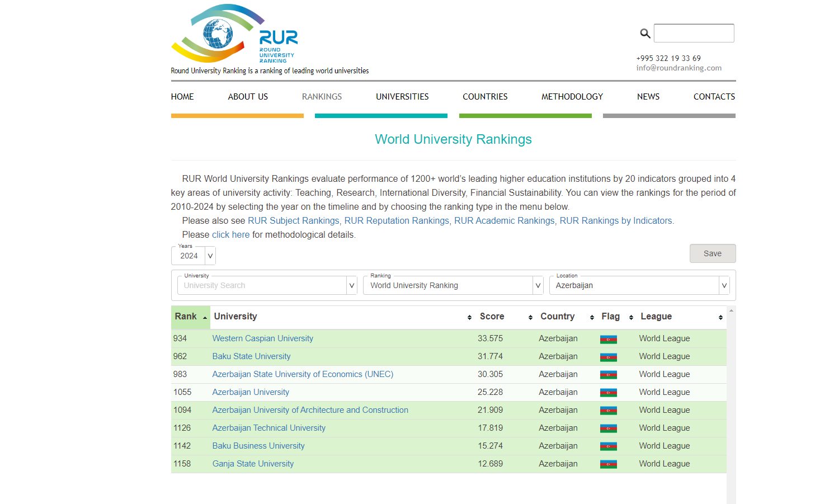The height and width of the screenshot is (504, 815).
Task: Open Azerbaijan University of Architecture and Construction
Action: click(310, 410)
